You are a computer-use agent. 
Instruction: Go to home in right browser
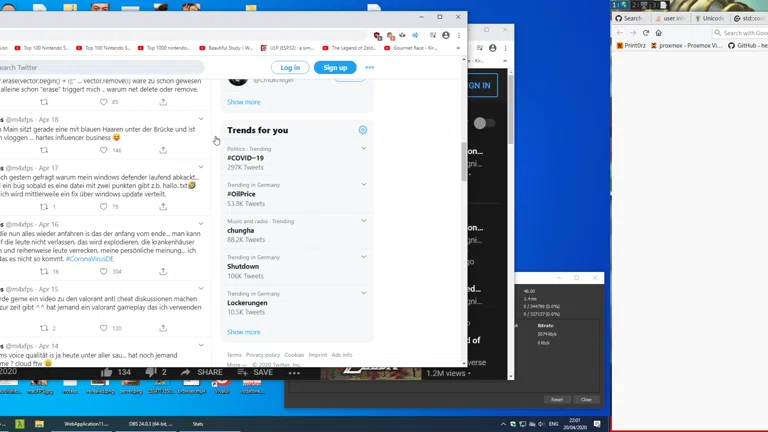659,33
